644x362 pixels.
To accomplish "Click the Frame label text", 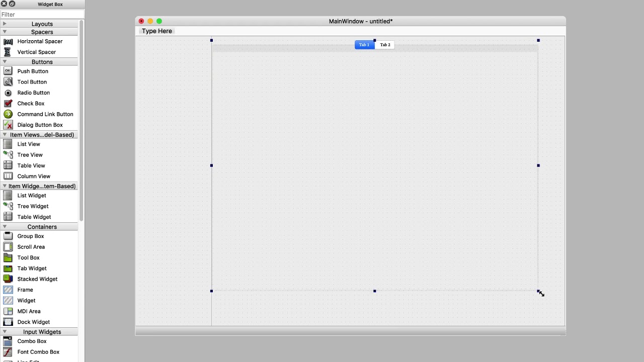I will (25, 290).
